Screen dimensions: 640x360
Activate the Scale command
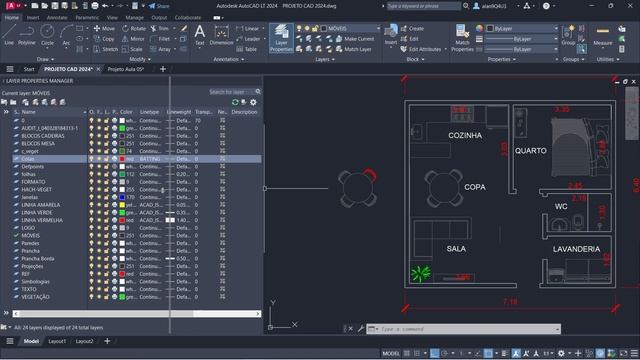[x=132, y=49]
